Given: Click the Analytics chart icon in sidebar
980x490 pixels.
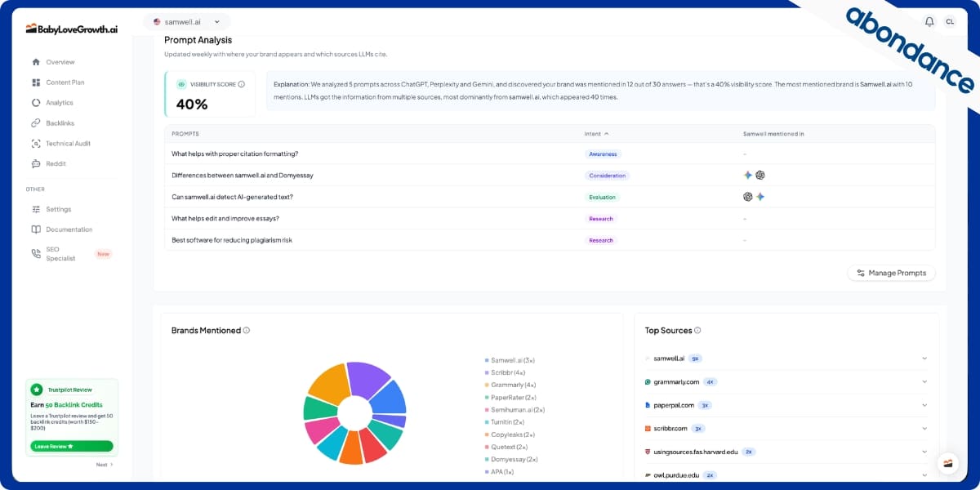Looking at the screenshot, I should (x=36, y=103).
